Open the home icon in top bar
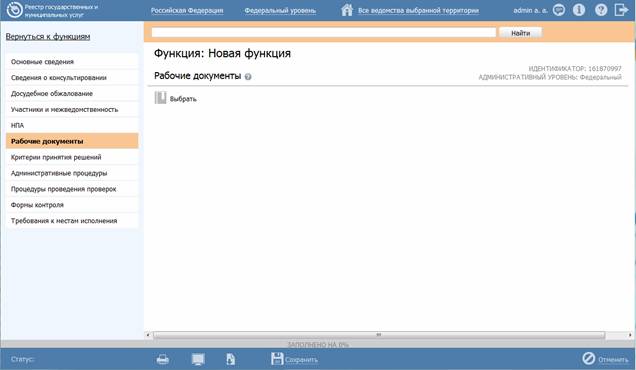Screen dimensions: 636x370 pyautogui.click(x=347, y=10)
